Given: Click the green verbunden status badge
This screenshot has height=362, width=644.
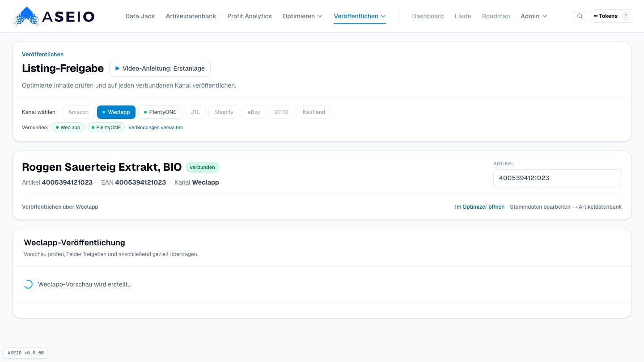Looking at the screenshot, I should click(203, 168).
